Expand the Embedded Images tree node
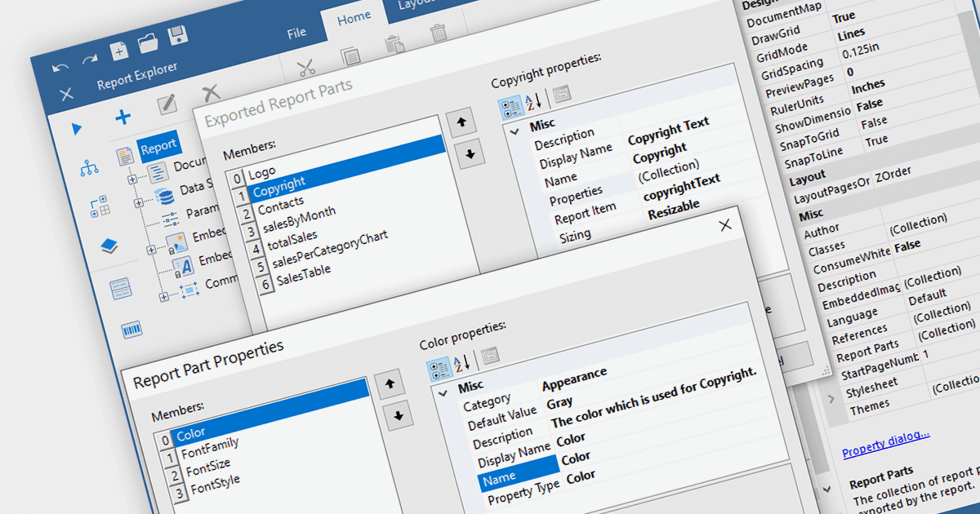 tap(151, 250)
